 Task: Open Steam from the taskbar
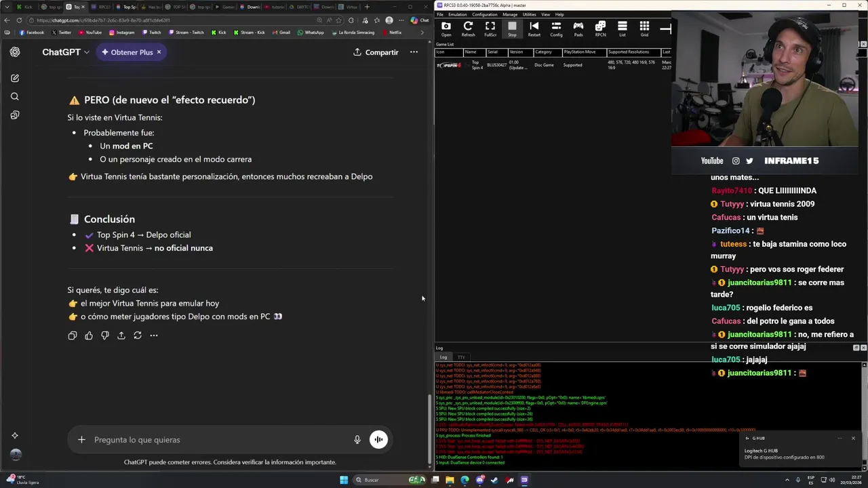pos(494,480)
